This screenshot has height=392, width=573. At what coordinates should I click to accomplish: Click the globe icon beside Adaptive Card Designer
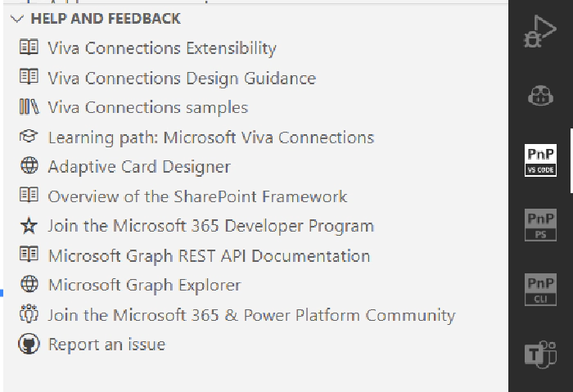(x=29, y=166)
